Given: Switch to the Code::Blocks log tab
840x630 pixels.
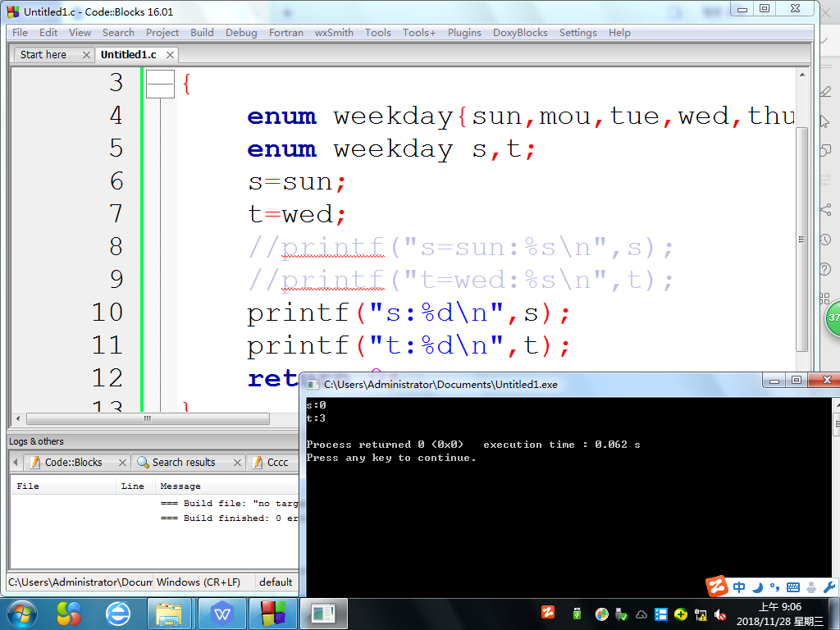Looking at the screenshot, I should (73, 463).
